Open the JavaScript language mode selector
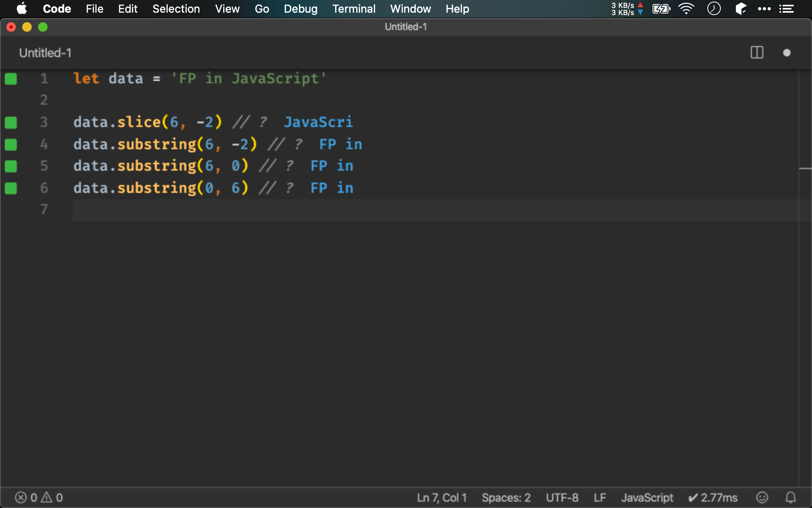 click(647, 497)
